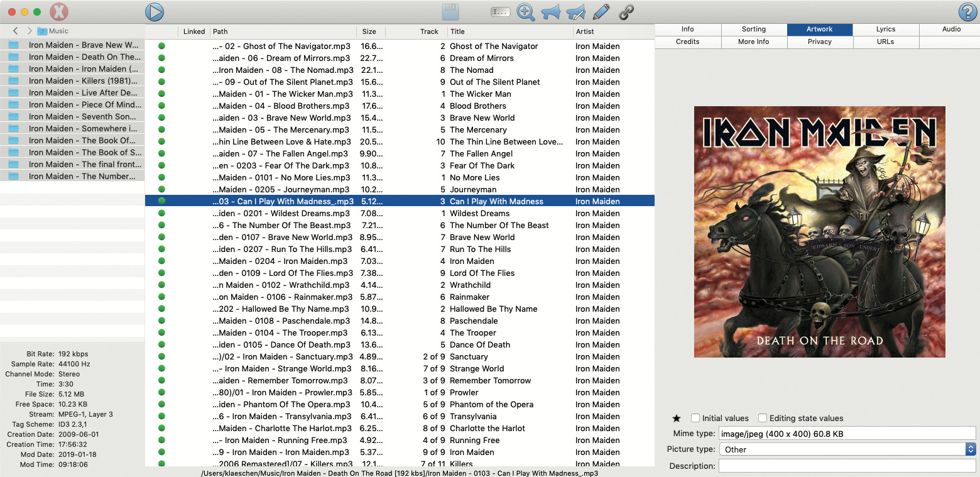Click the Death On The Road album artwork
The width and height of the screenshot is (980, 477).
(820, 232)
